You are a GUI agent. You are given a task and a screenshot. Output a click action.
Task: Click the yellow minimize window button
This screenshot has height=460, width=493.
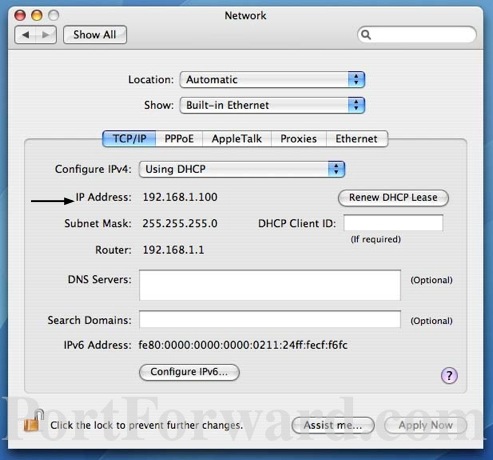click(x=37, y=15)
